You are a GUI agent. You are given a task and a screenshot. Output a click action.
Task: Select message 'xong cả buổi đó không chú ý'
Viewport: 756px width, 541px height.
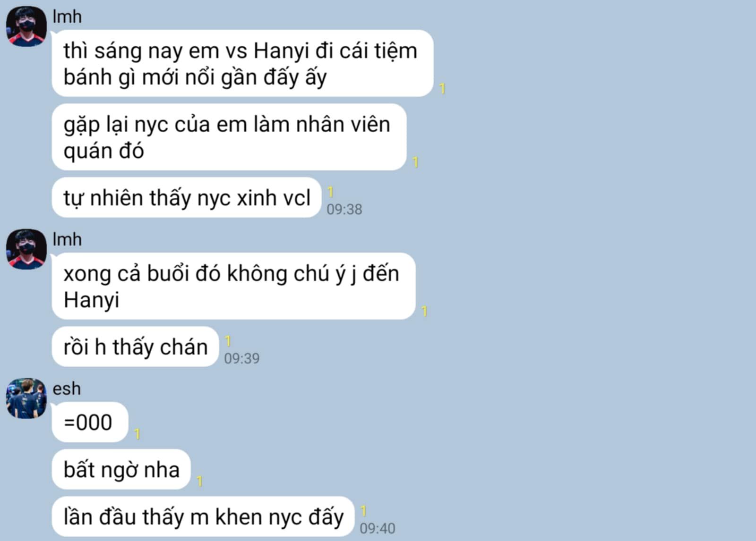233,286
